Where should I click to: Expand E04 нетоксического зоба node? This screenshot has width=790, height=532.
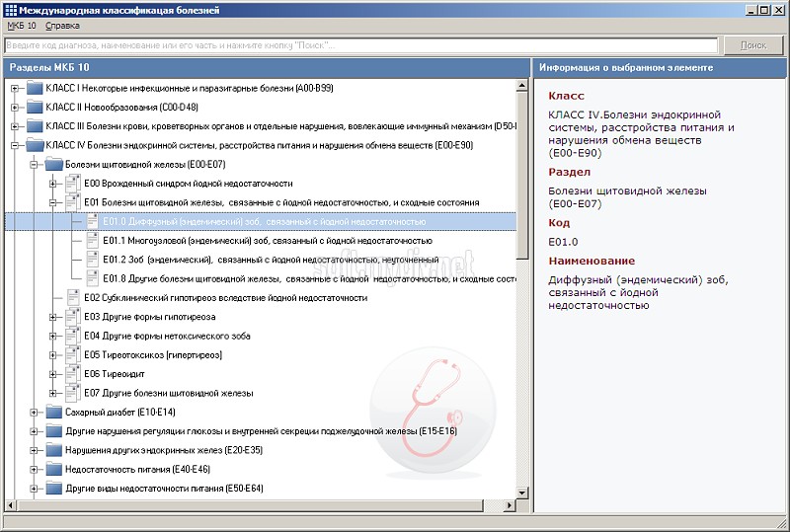click(53, 336)
